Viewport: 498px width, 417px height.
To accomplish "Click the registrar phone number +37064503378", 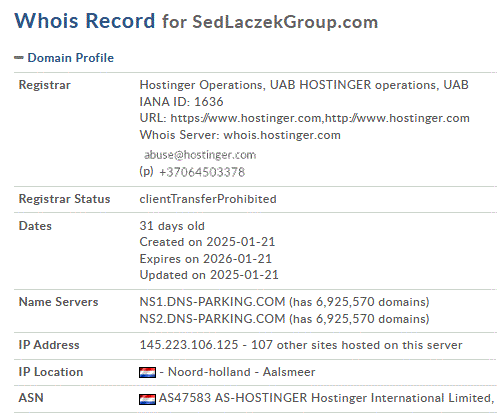I will (202, 172).
